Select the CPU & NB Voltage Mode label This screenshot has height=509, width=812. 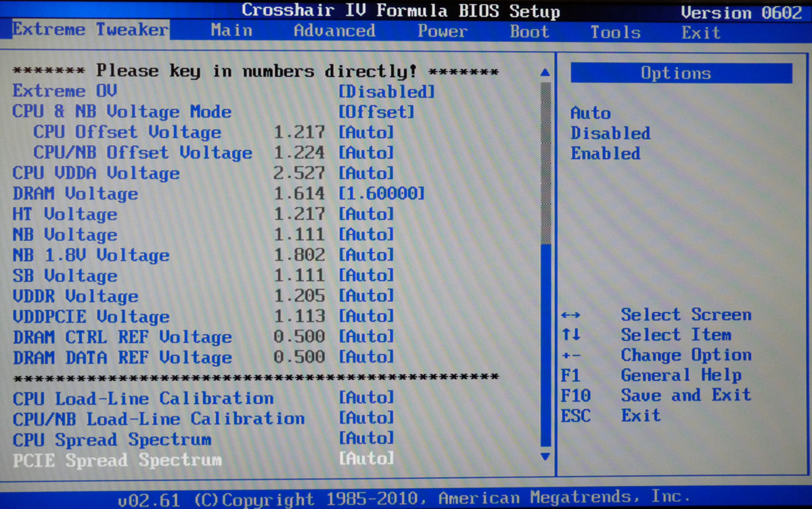click(122, 112)
